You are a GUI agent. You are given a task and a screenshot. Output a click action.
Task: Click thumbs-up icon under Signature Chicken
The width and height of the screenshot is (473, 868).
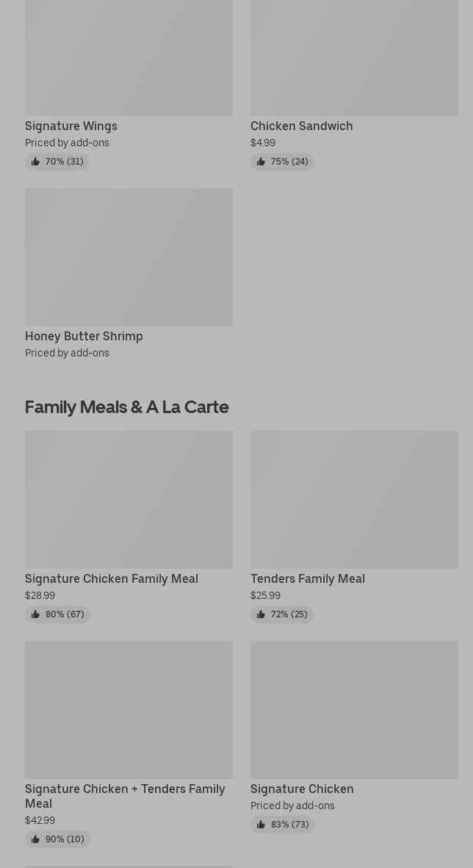click(x=261, y=825)
